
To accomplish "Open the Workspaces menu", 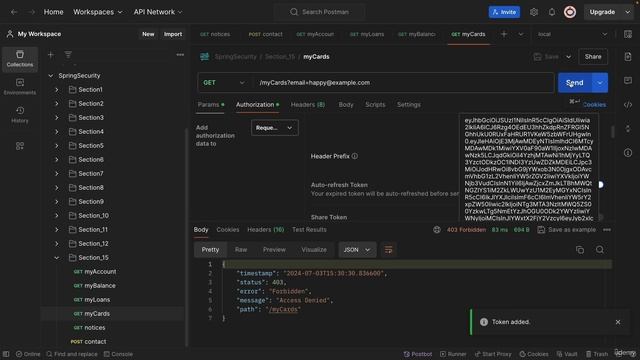I will pos(98,12).
